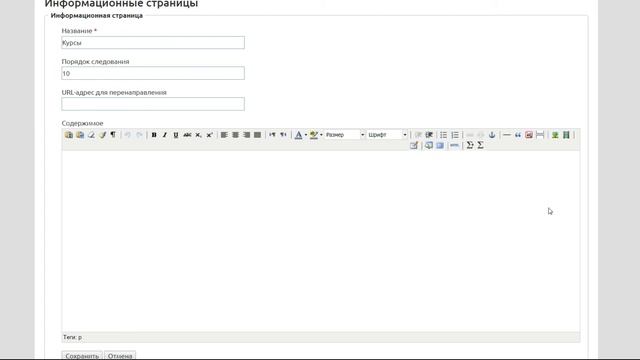Set right-to-left text direction

pyautogui.click(x=283, y=135)
